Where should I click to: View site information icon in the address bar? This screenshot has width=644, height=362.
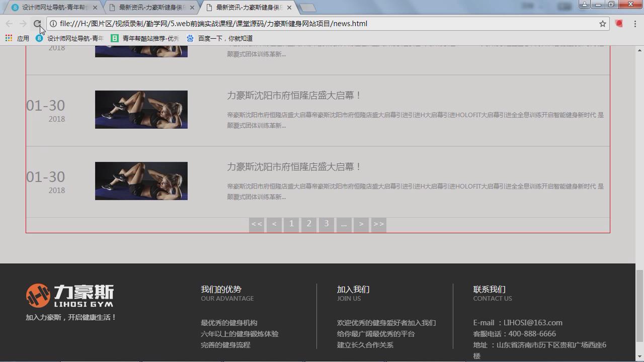point(53,24)
